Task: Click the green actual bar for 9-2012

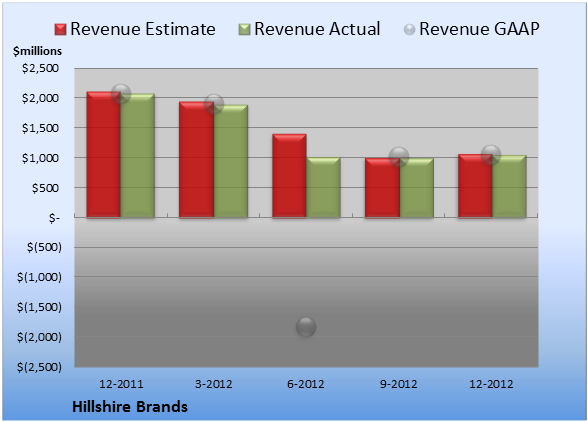Action: tap(417, 188)
